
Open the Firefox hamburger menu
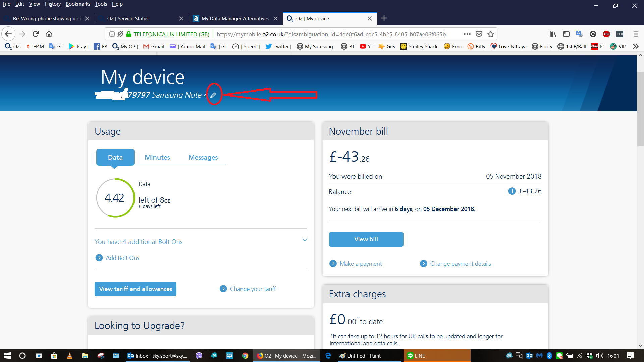(x=636, y=34)
